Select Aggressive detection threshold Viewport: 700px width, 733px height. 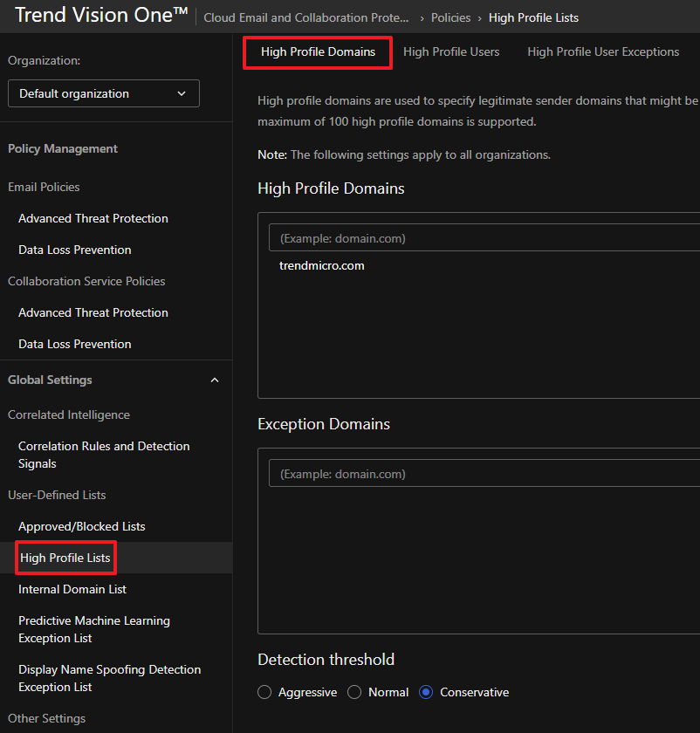coord(265,692)
